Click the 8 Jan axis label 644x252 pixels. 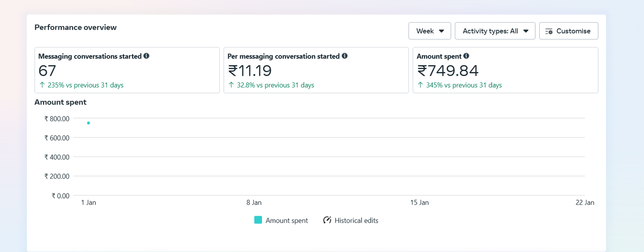click(254, 202)
